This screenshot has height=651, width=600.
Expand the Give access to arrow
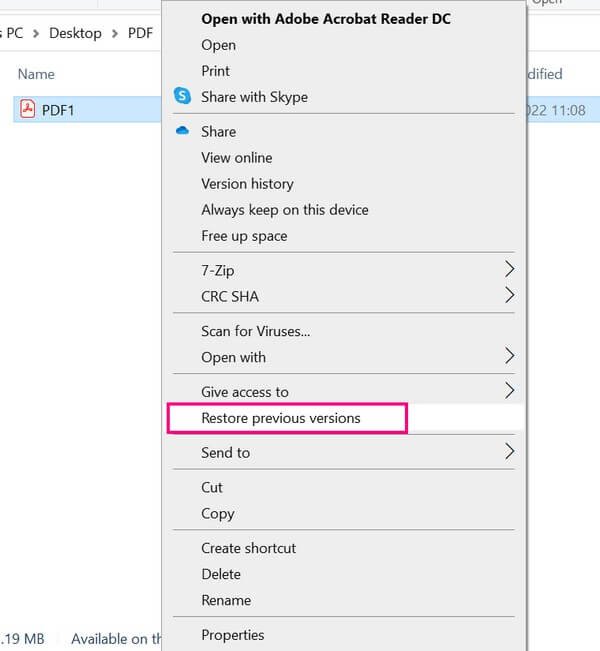tap(509, 391)
